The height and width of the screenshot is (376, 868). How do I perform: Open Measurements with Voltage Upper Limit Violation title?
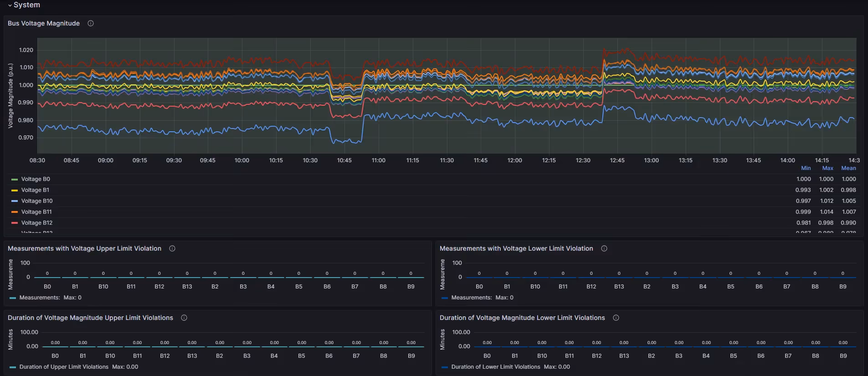tap(85, 248)
